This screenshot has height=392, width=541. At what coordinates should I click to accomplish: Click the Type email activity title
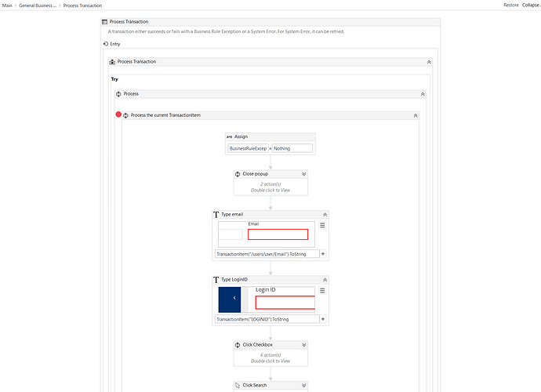click(x=232, y=214)
